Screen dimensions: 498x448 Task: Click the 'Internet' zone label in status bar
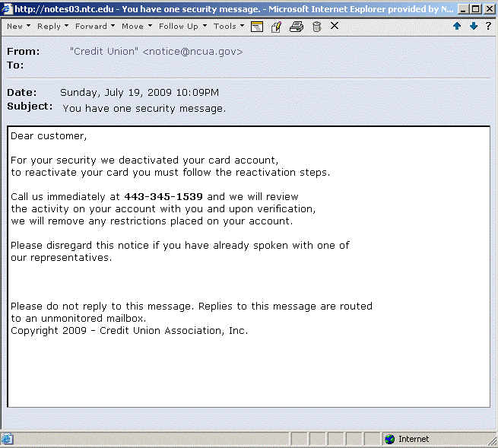tap(414, 439)
